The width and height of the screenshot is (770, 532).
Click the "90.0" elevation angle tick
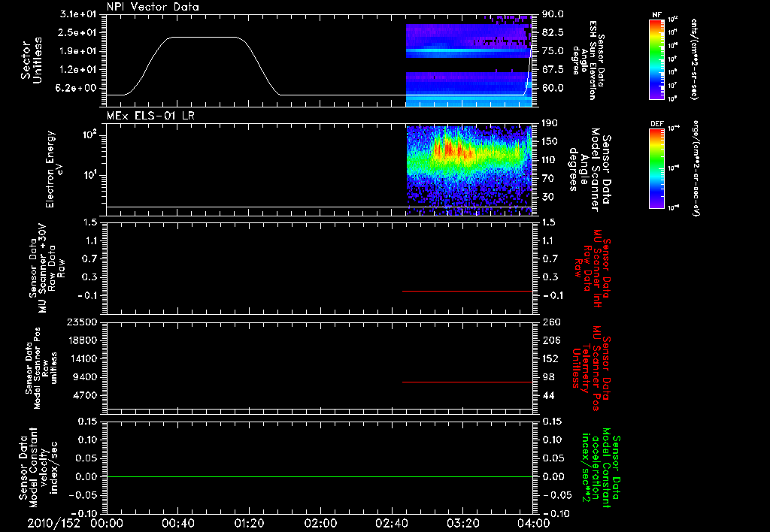point(553,14)
